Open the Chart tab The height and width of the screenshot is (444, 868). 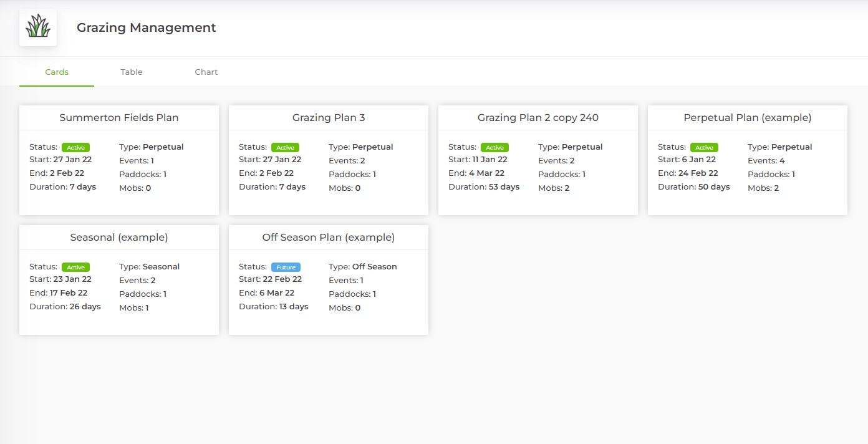(x=206, y=72)
